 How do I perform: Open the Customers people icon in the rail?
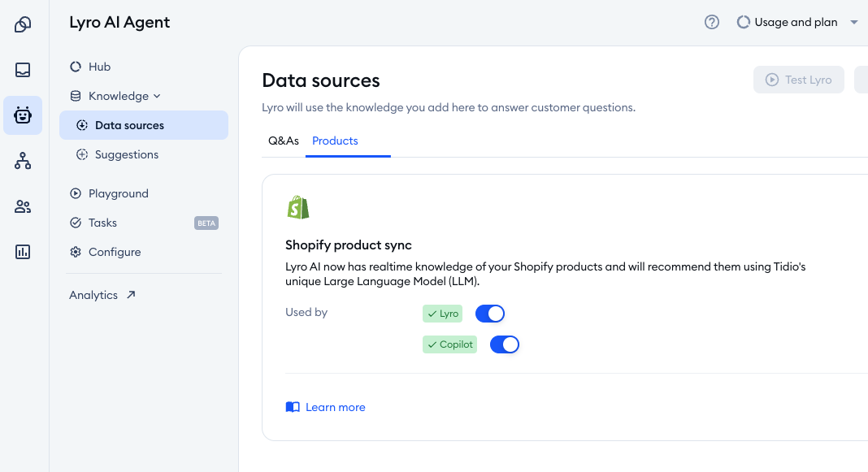tap(23, 206)
